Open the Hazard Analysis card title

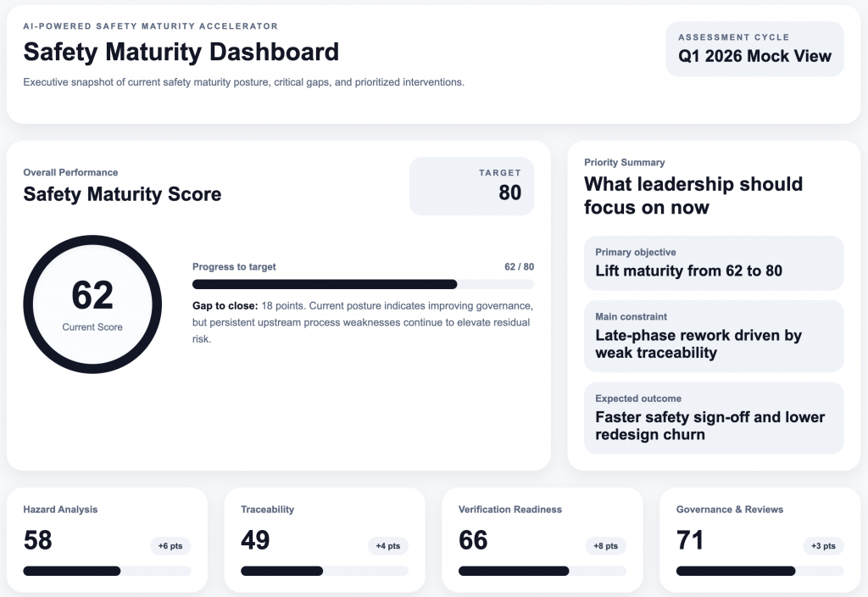60,510
